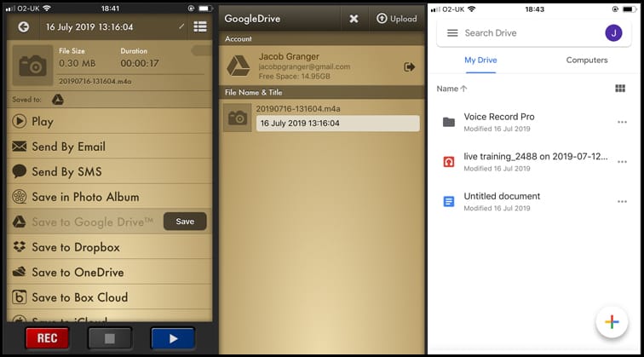
Task: Open Untitled document
Action: (x=533, y=201)
